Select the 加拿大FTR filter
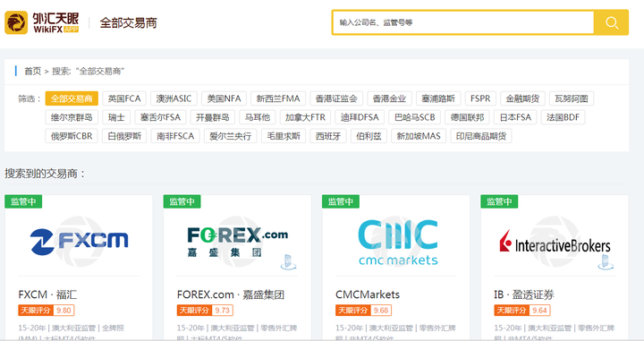Screen dimensions: 644x341 pos(305,117)
